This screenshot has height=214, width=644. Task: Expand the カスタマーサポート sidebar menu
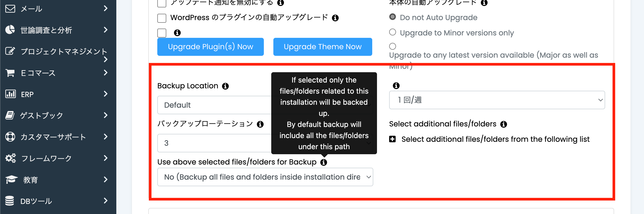coord(58,137)
